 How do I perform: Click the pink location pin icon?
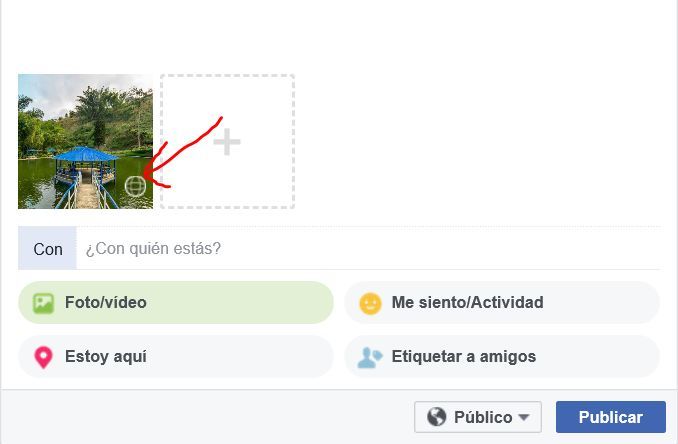43,358
